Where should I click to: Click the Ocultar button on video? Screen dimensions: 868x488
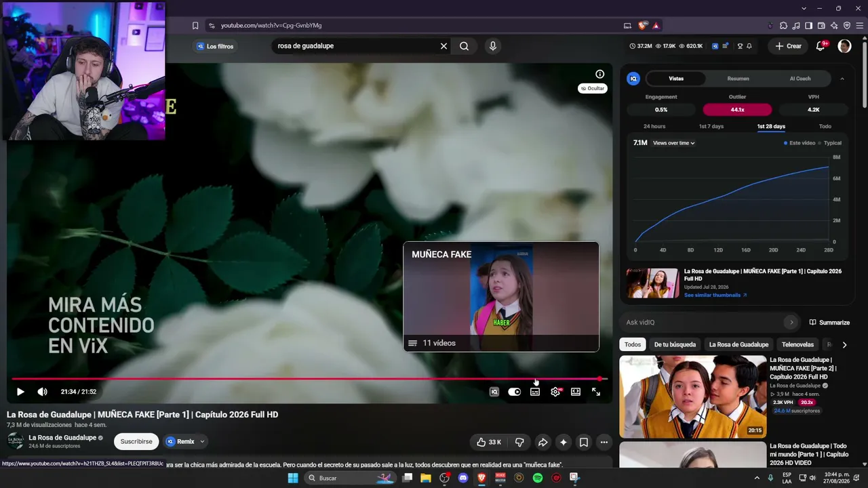tap(593, 88)
